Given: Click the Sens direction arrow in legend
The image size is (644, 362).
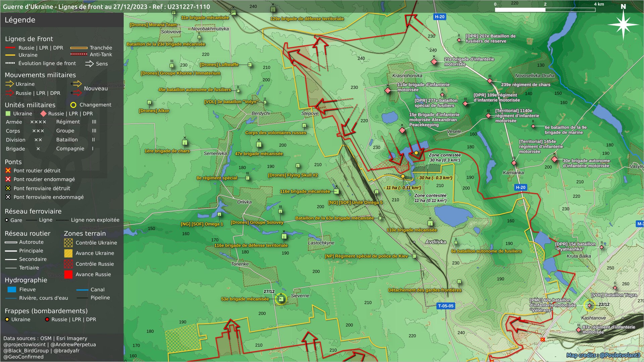Looking at the screenshot, I should [90, 64].
